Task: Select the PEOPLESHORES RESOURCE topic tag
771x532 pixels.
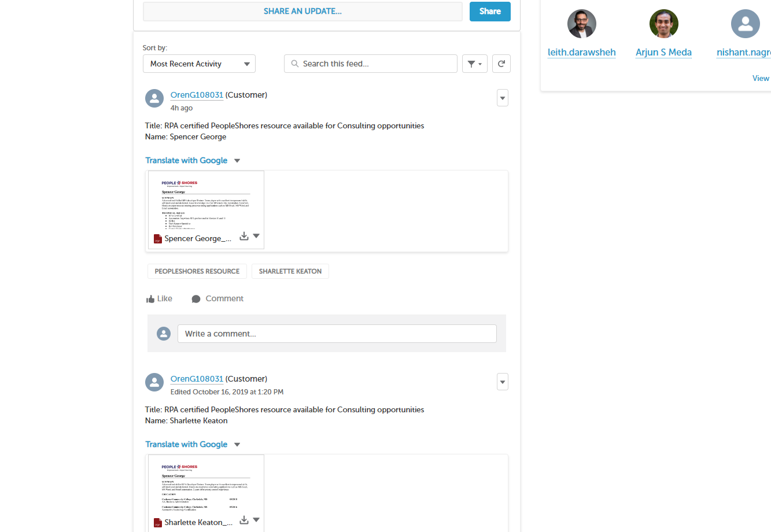Action: click(x=197, y=271)
